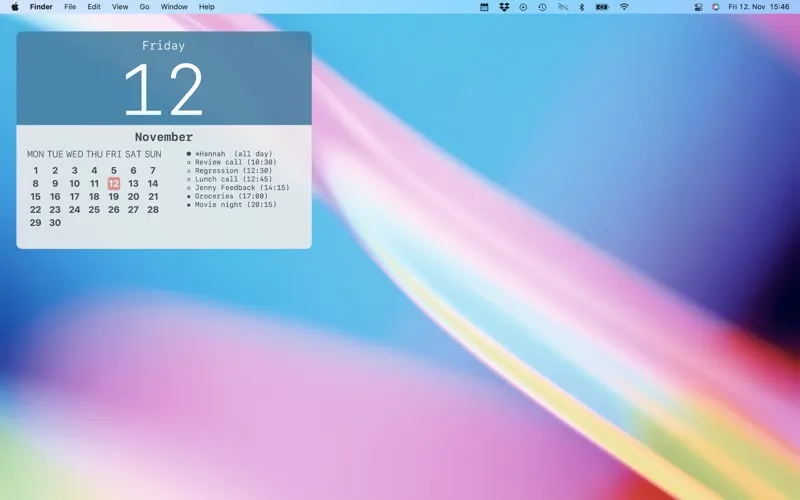Screen dimensions: 800x500
Task: Click the WED weekday header
Action: click(x=74, y=154)
